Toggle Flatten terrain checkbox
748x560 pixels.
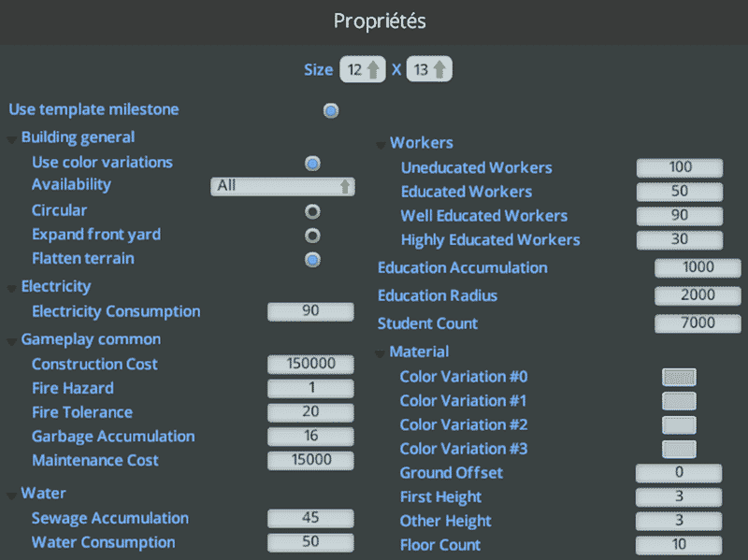(x=312, y=259)
